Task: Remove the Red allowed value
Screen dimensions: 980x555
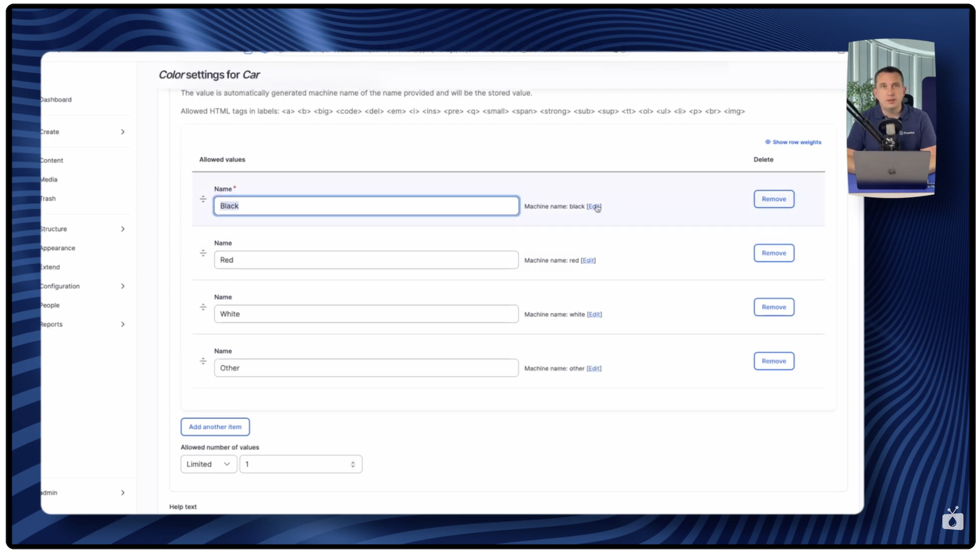Action: click(x=774, y=253)
